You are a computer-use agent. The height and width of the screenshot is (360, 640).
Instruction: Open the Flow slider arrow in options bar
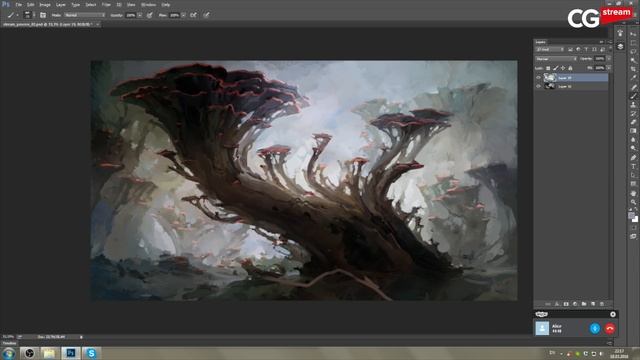click(x=183, y=15)
